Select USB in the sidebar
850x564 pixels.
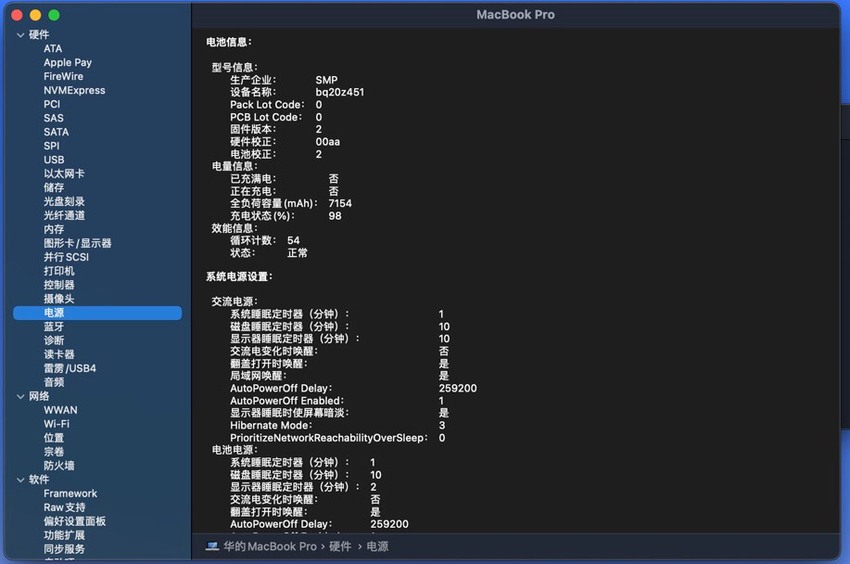coord(54,160)
